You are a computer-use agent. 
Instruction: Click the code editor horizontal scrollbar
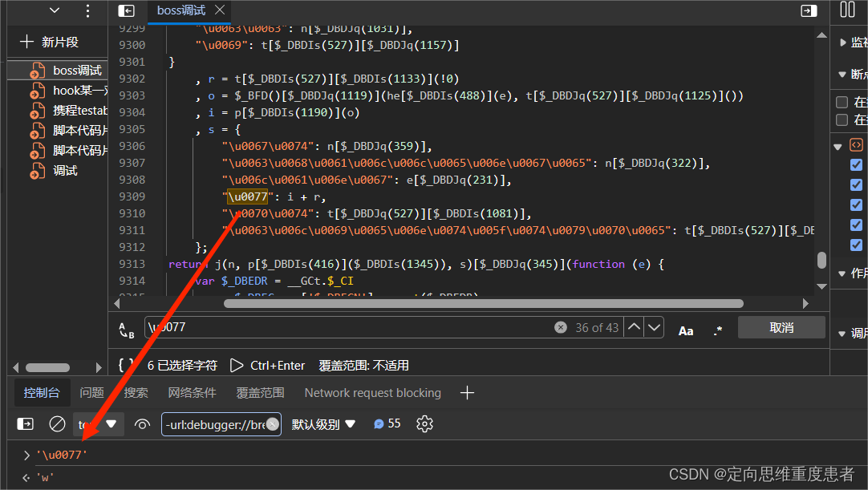point(483,303)
